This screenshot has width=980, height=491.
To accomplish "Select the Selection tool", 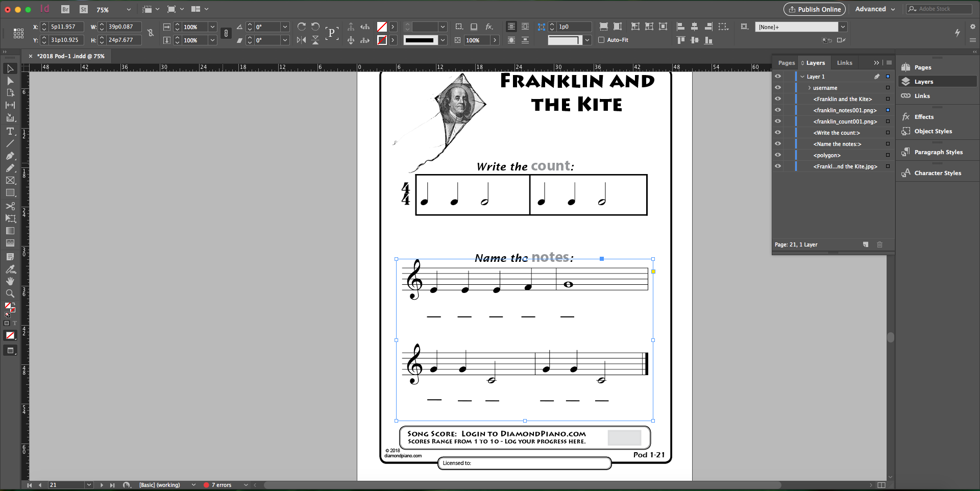I will click(x=10, y=68).
